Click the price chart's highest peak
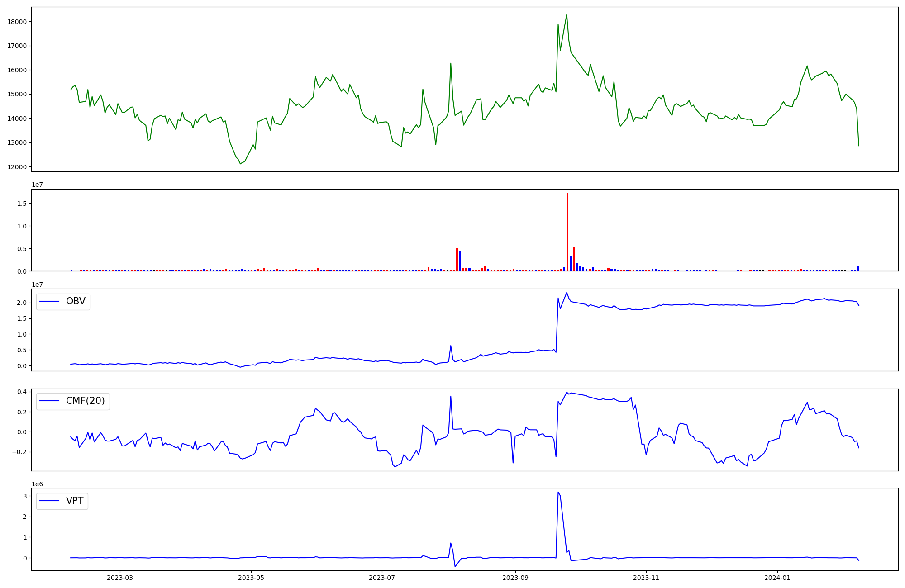Screen dimensions: 905x588 point(567,14)
